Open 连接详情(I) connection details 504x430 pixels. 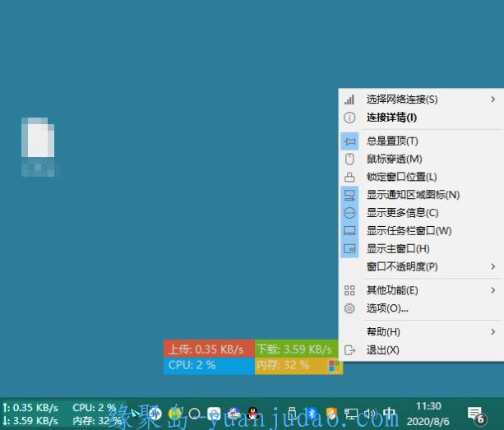(391, 118)
